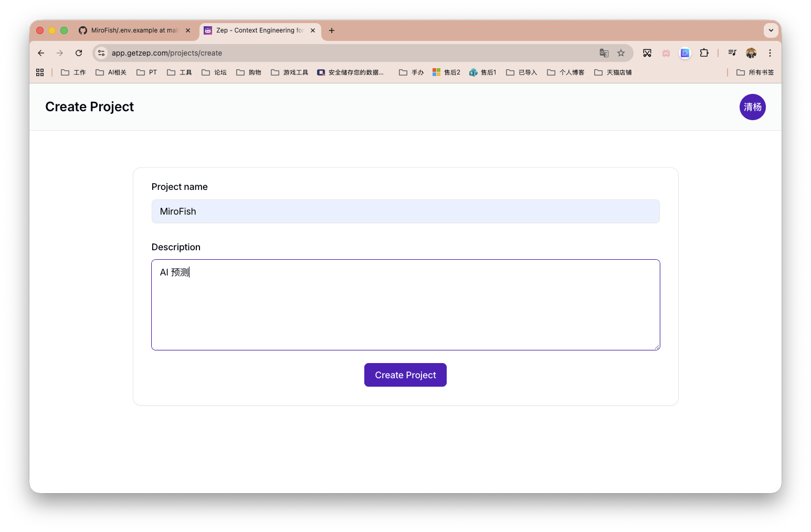
Task: Open the 游戏工具 bookmarks folder
Action: (290, 72)
